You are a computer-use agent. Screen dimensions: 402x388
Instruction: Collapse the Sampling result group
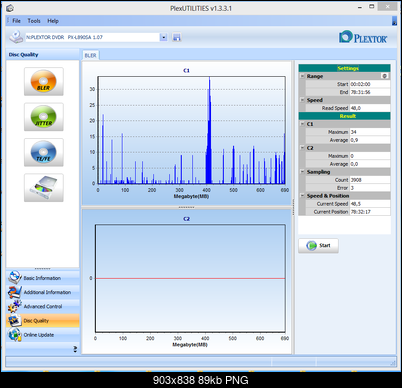click(x=302, y=172)
